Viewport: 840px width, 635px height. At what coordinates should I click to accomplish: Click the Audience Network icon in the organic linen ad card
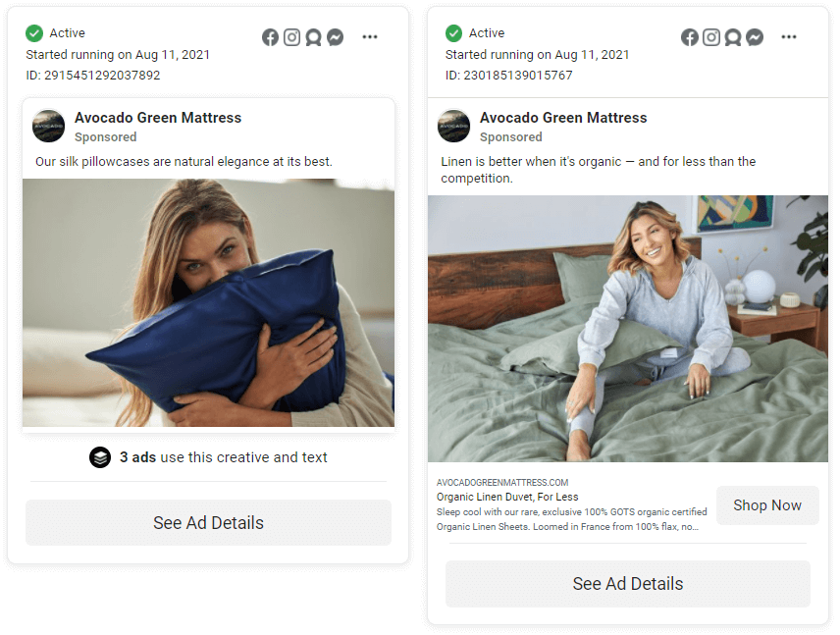pos(733,37)
